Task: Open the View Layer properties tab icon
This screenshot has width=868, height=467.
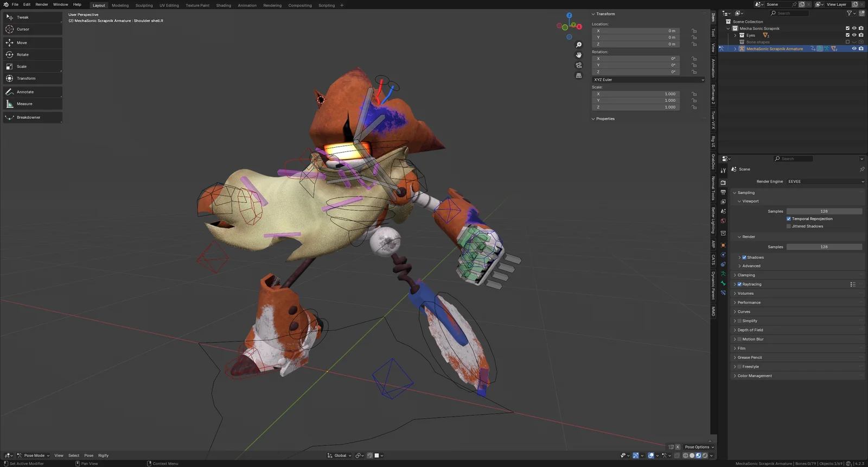Action: (x=723, y=202)
